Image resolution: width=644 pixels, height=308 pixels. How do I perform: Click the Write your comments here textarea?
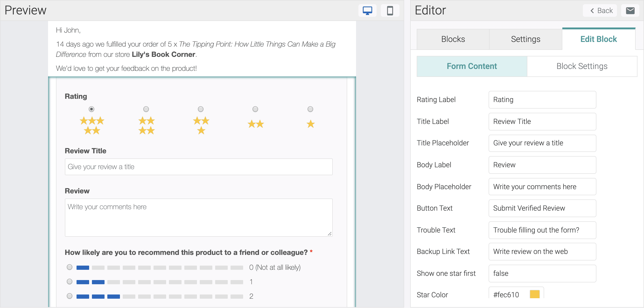199,217
